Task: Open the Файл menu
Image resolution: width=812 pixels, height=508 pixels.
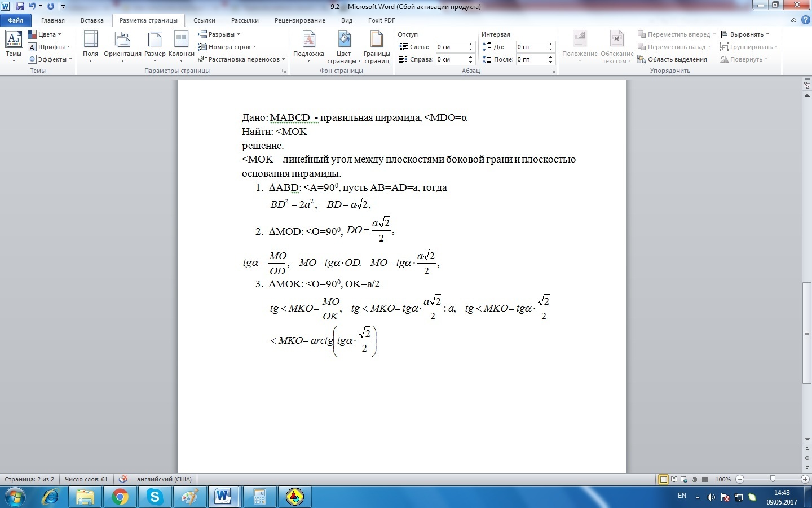Action: tap(16, 20)
